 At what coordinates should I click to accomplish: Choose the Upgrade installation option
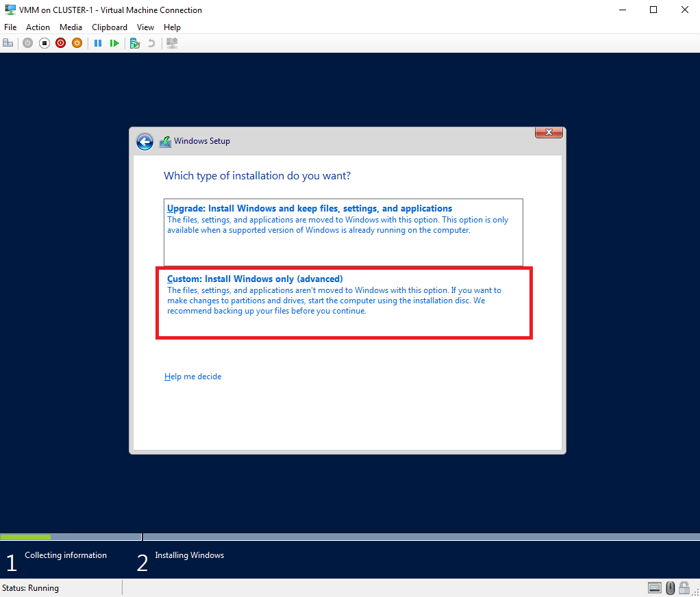point(343,232)
